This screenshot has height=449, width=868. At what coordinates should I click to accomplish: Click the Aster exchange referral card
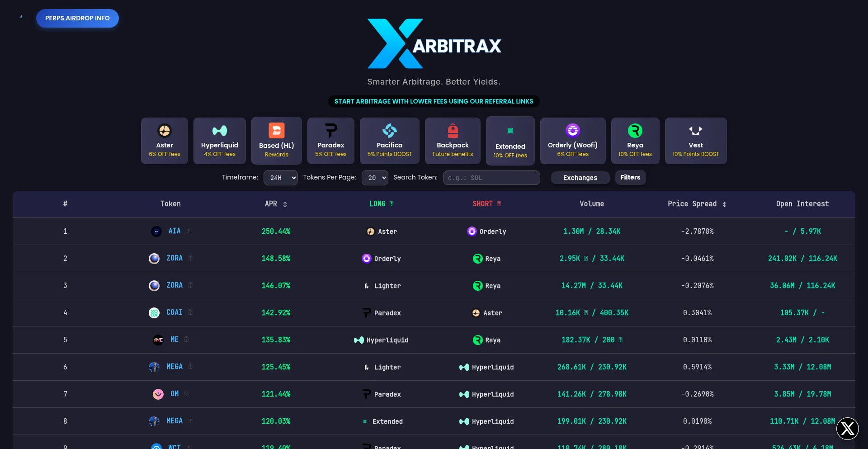pyautogui.click(x=165, y=141)
